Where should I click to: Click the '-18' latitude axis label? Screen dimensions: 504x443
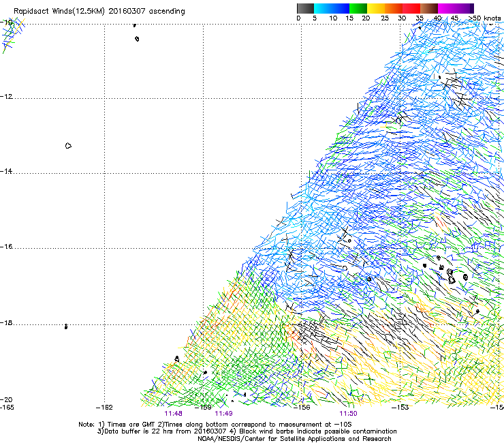tap(6, 323)
